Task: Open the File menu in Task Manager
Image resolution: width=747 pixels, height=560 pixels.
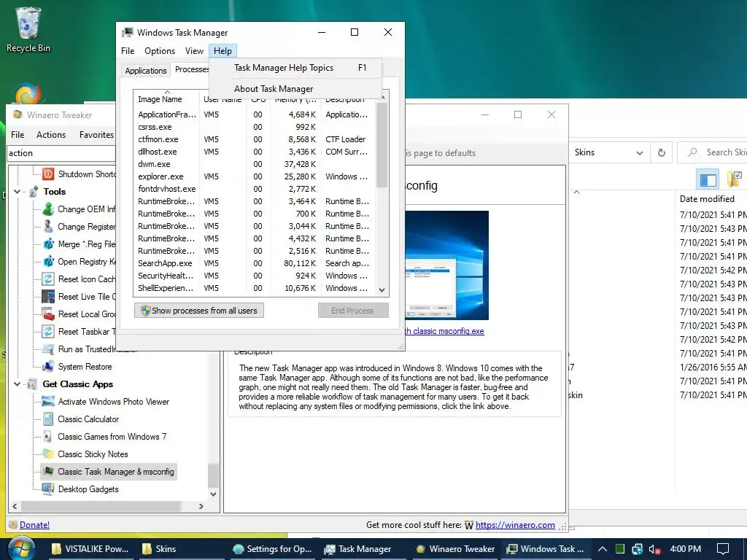Action: 128,51
